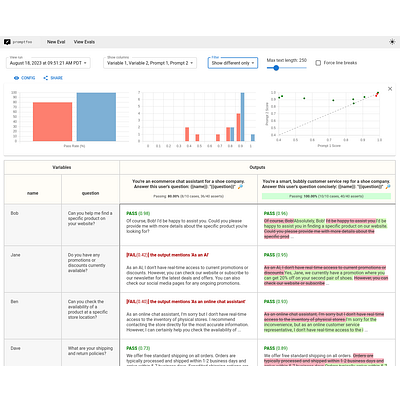This screenshot has height=400, width=400.
Task: Close the charts panel
Action: [390, 89]
